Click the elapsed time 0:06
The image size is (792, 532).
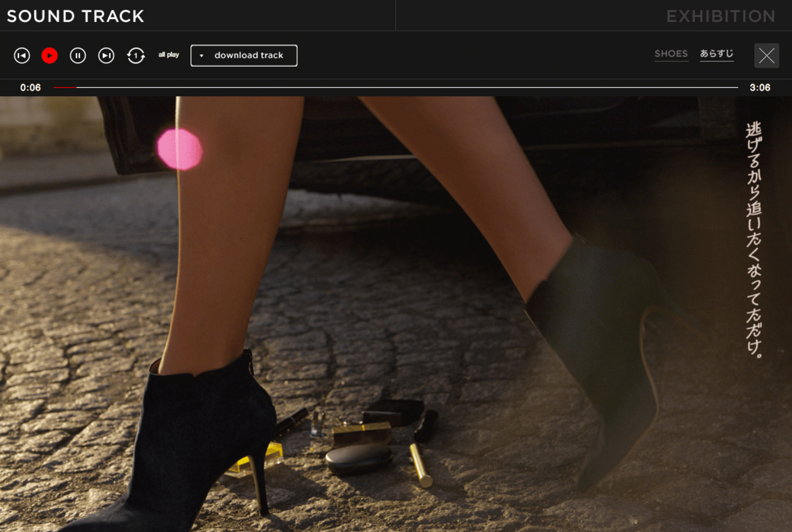click(30, 87)
